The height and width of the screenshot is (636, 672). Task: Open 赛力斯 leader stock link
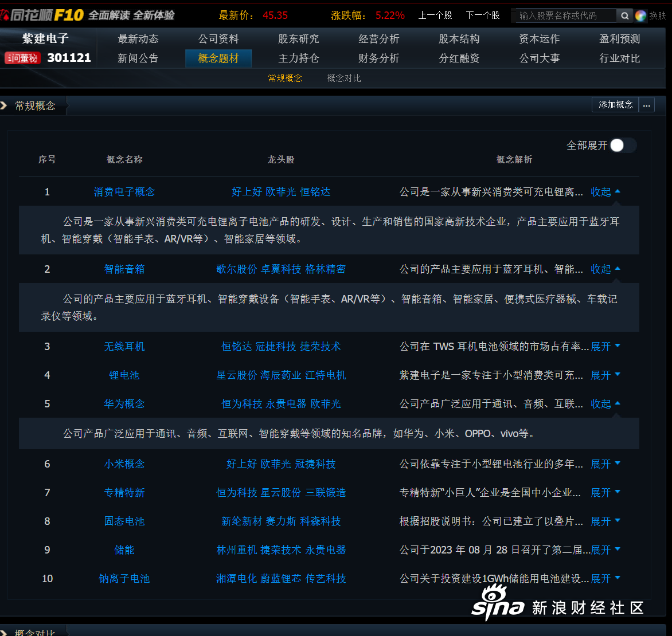[x=281, y=521]
